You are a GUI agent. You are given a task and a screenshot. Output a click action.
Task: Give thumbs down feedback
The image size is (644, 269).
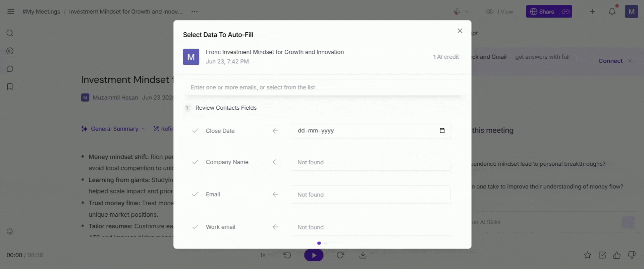tap(632, 255)
